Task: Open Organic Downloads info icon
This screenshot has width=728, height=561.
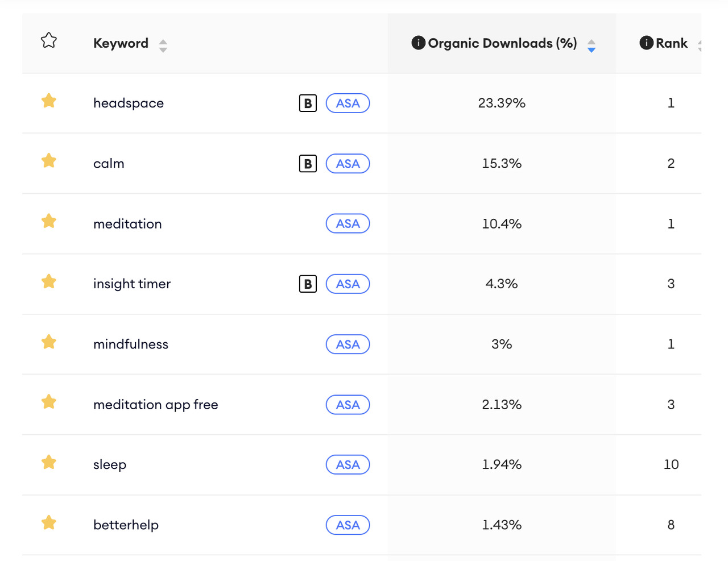Action: click(x=418, y=43)
